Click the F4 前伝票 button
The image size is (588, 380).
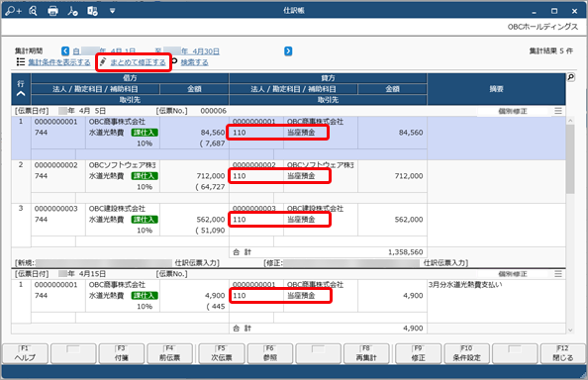point(169,353)
